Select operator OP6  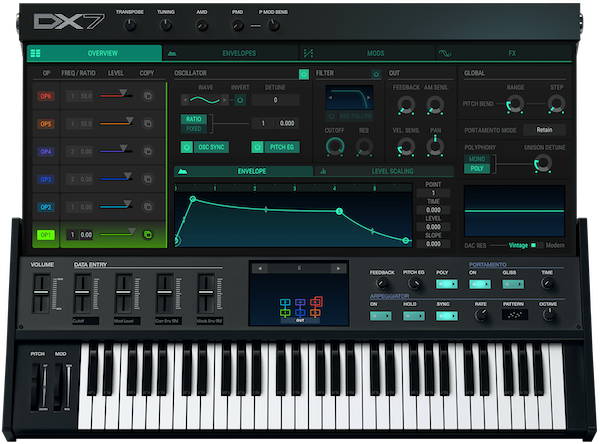(x=46, y=96)
